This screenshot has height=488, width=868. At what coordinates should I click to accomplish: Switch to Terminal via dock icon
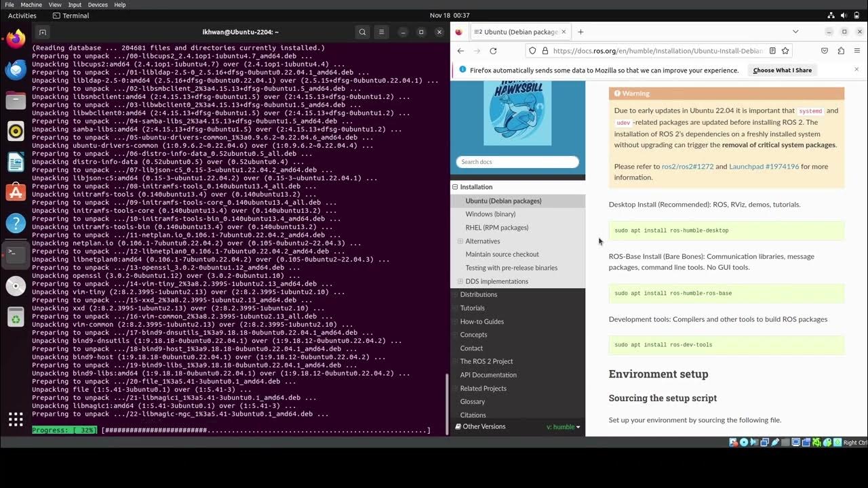[16, 254]
